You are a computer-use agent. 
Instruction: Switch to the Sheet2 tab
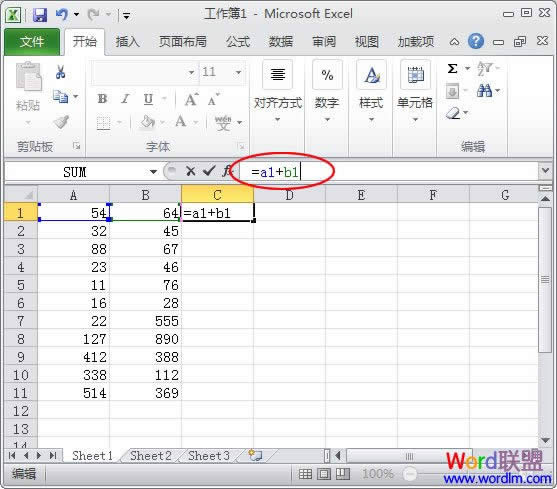click(x=151, y=456)
